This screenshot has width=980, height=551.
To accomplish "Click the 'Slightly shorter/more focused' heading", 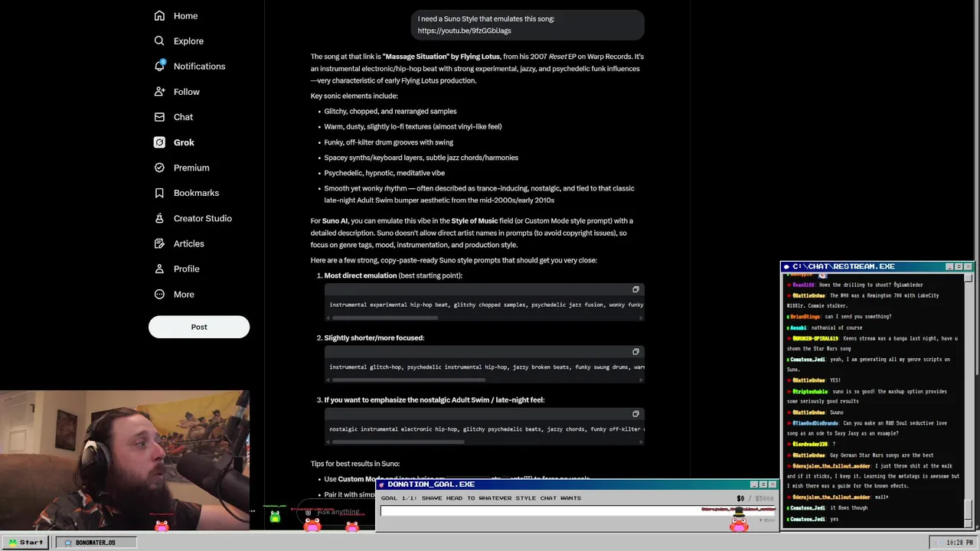I will point(374,337).
